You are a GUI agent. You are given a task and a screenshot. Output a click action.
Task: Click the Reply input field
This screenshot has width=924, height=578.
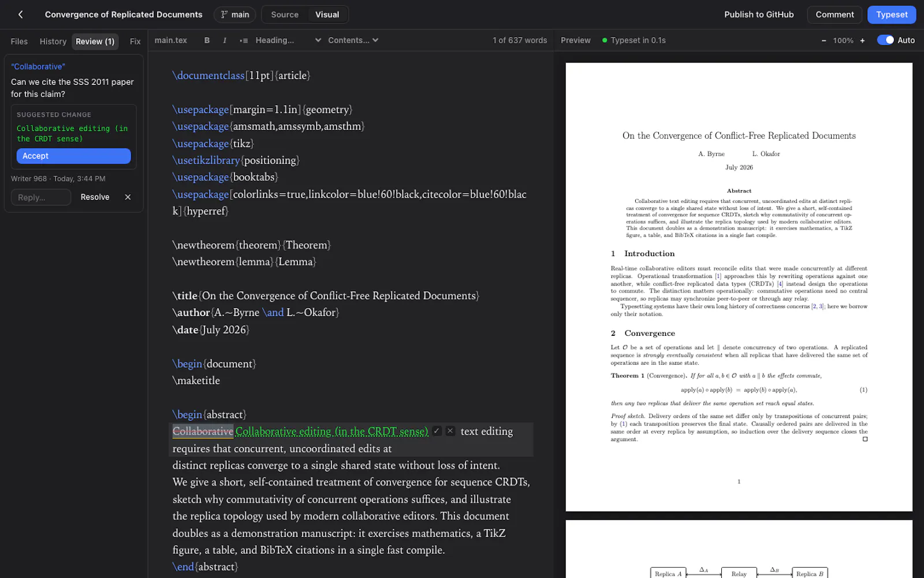pyautogui.click(x=41, y=197)
